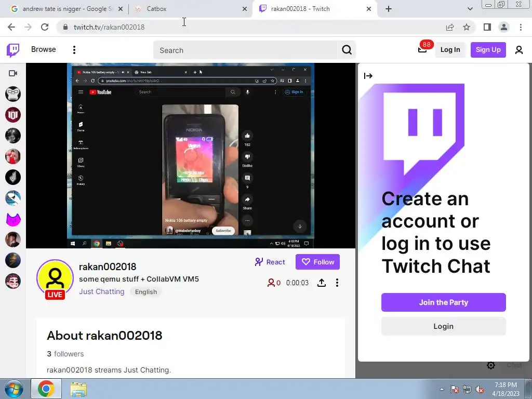Click the rakan002018 LIVE avatar
The height and width of the screenshot is (399, 532).
(55, 279)
